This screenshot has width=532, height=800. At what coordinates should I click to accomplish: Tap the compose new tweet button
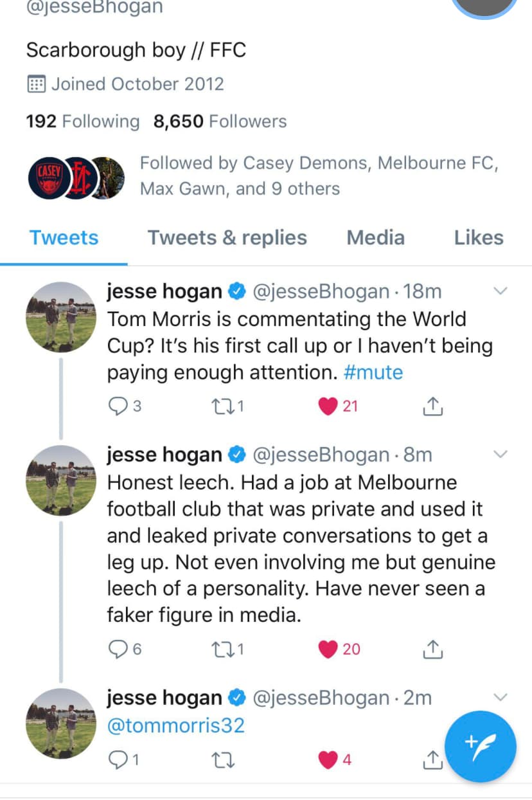[481, 746]
